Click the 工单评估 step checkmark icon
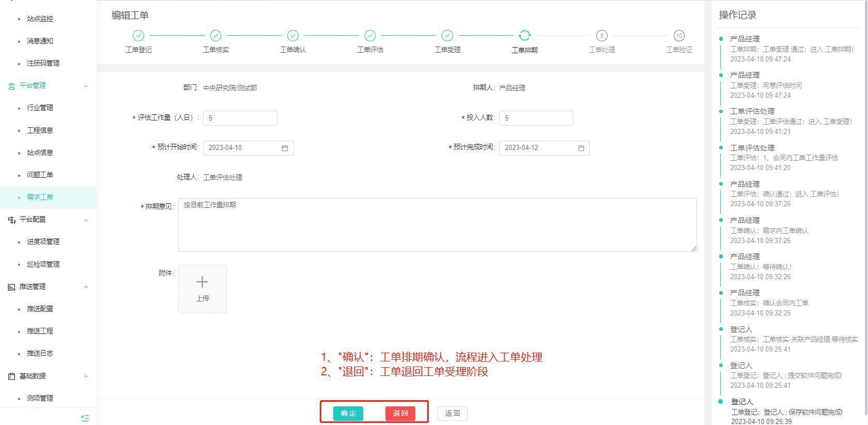Image resolution: width=868 pixels, height=425 pixels. pyautogui.click(x=370, y=36)
